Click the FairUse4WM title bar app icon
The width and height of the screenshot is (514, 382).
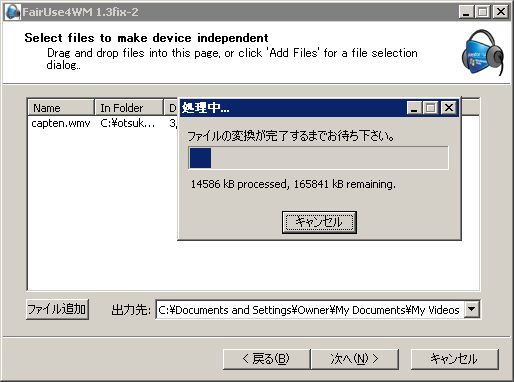[13, 13]
